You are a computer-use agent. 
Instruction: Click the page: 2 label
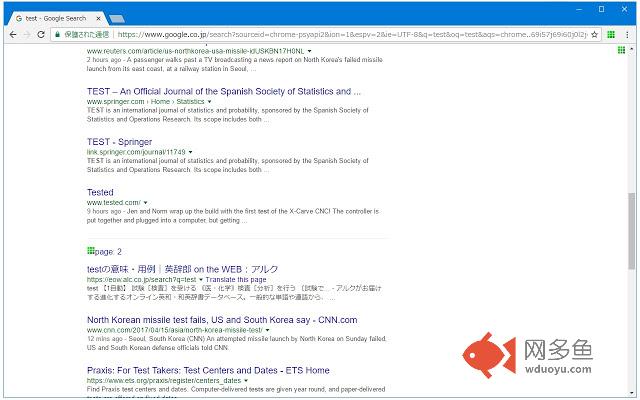(108, 252)
